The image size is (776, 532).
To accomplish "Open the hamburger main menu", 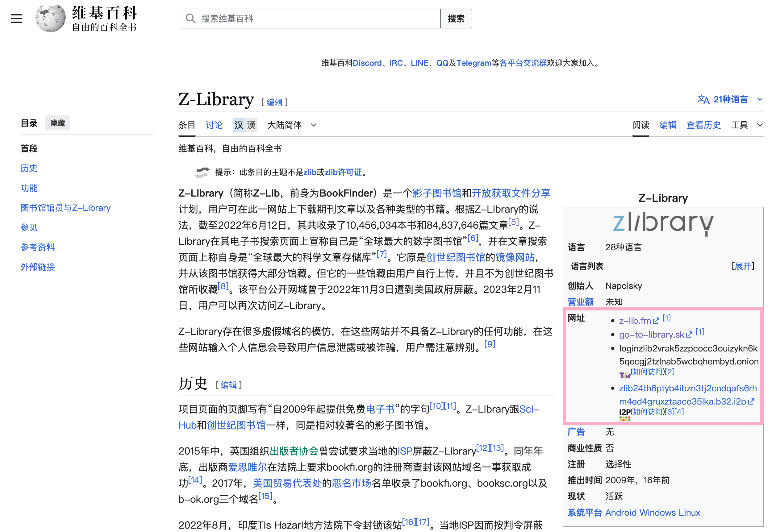I will click(16, 19).
